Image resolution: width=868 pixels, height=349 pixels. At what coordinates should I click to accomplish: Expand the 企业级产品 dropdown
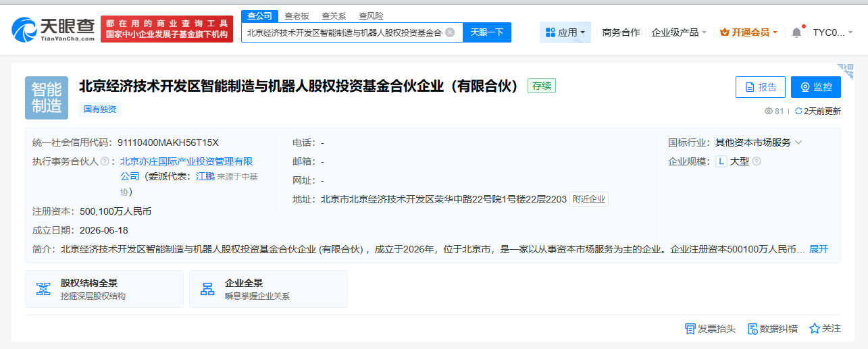[679, 32]
